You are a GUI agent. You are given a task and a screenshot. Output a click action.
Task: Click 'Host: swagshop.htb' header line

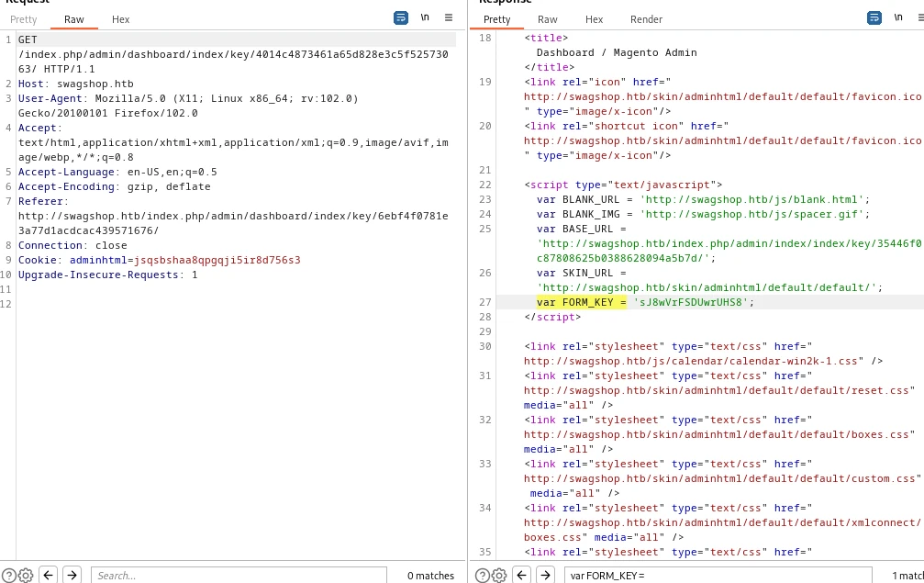pyautogui.click(x=76, y=84)
